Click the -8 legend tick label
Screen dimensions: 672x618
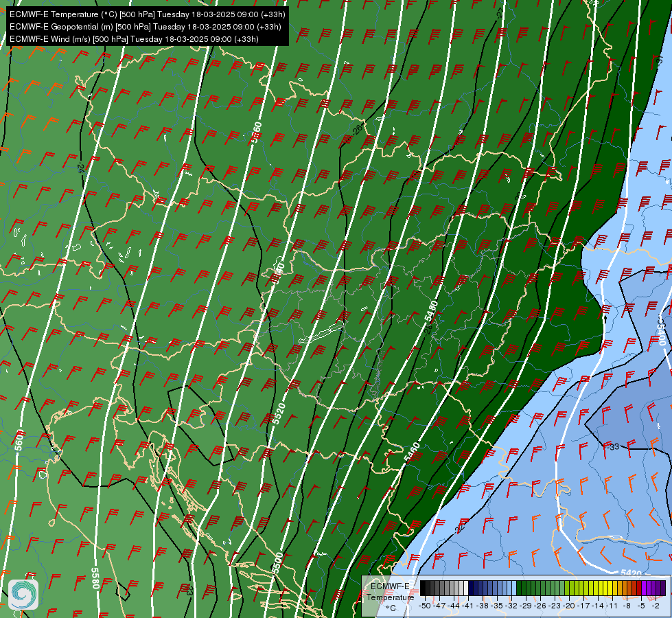627,606
